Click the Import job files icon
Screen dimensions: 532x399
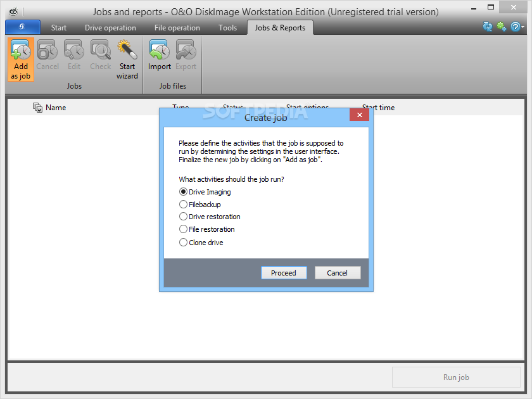tap(159, 54)
